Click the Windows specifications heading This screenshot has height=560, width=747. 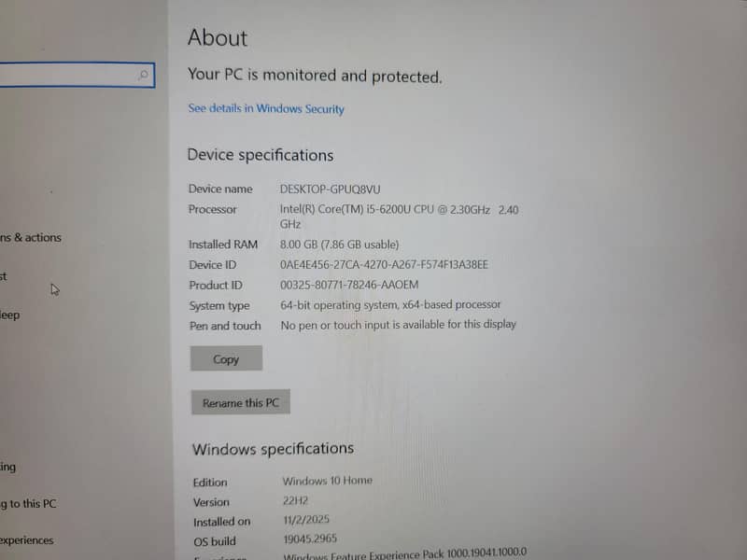(273, 449)
